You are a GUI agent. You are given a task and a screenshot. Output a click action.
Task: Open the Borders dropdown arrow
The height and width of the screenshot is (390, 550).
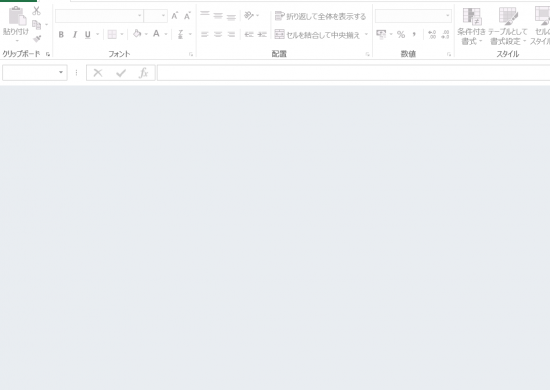point(122,34)
